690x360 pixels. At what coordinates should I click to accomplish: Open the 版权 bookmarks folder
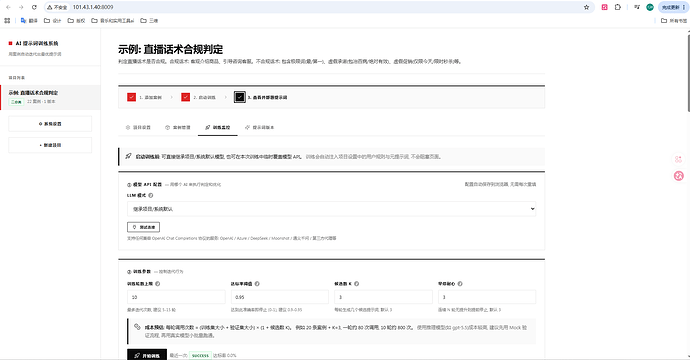(76, 20)
